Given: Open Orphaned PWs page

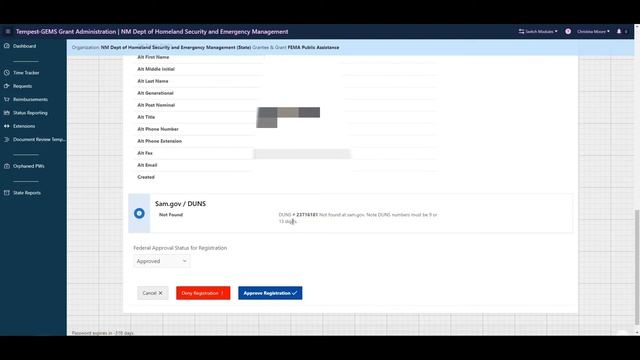Looking at the screenshot, I should click(x=29, y=166).
